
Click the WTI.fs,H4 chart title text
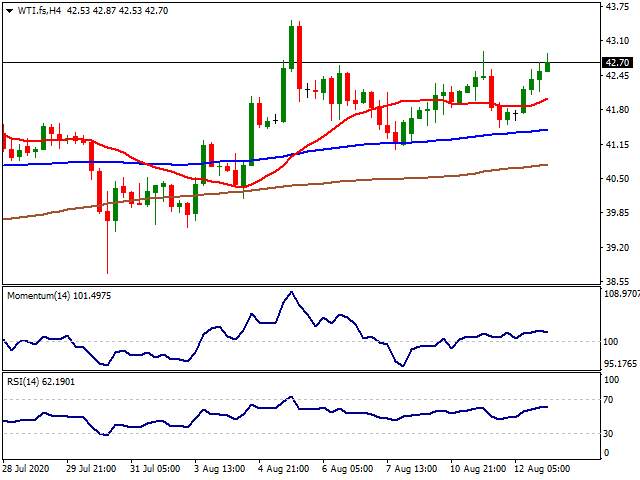39,11
